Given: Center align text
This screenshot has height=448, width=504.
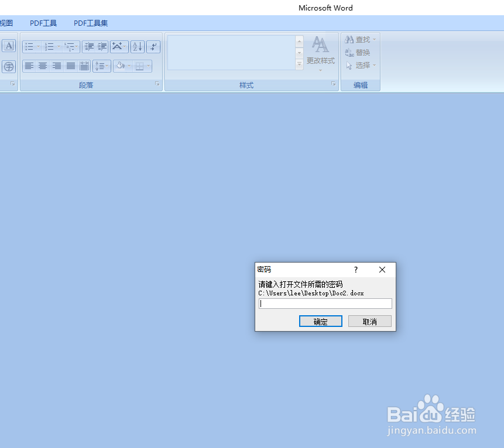Looking at the screenshot, I should pyautogui.click(x=43, y=66).
